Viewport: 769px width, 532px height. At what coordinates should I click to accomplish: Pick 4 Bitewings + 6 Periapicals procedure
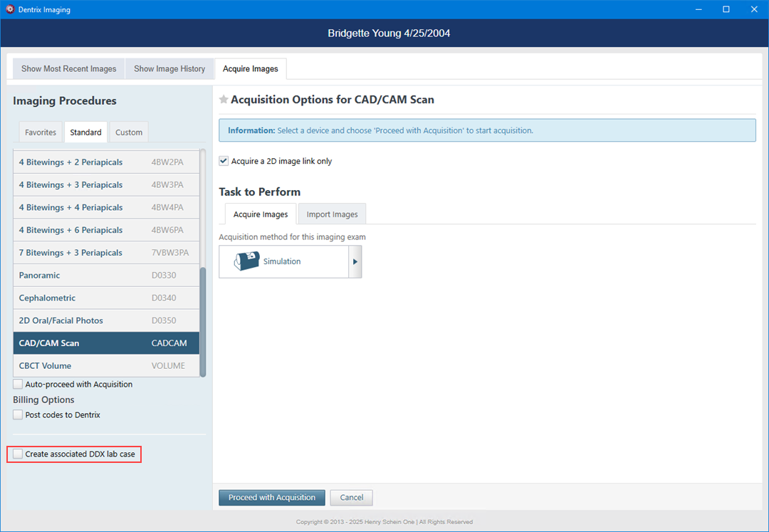(x=106, y=230)
